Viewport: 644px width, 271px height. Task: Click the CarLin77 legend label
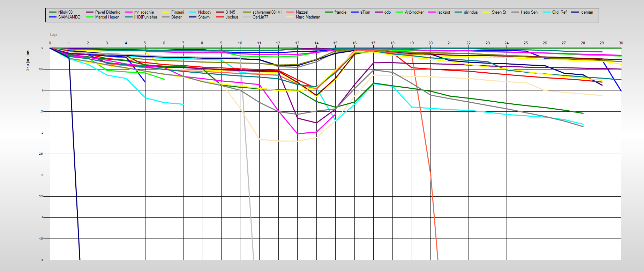(260, 17)
